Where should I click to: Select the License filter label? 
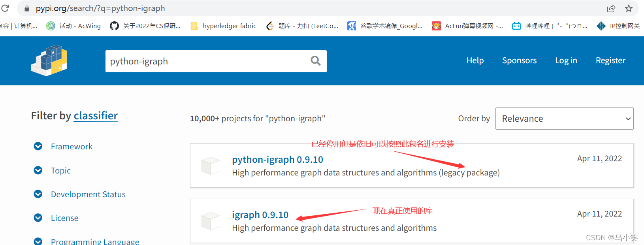[x=64, y=218]
